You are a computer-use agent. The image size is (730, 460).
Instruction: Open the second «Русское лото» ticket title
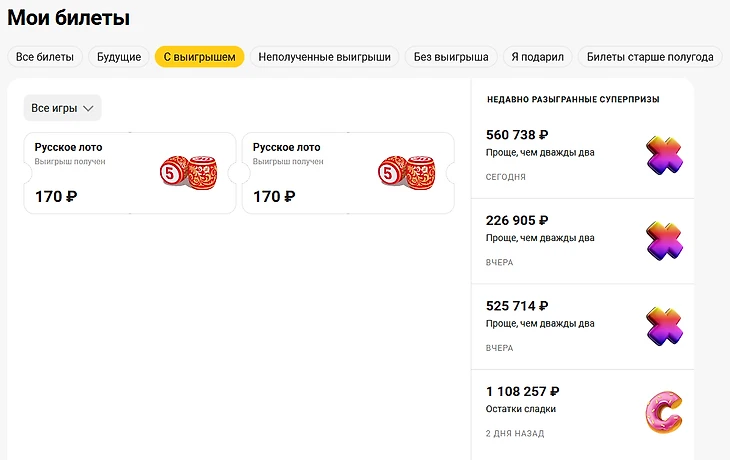click(x=287, y=147)
